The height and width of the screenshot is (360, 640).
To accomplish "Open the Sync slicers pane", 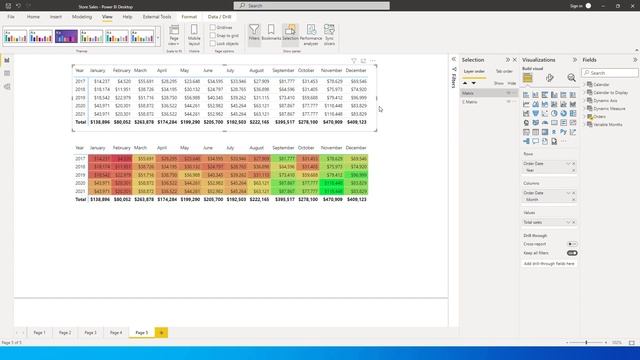I will pyautogui.click(x=329, y=34).
